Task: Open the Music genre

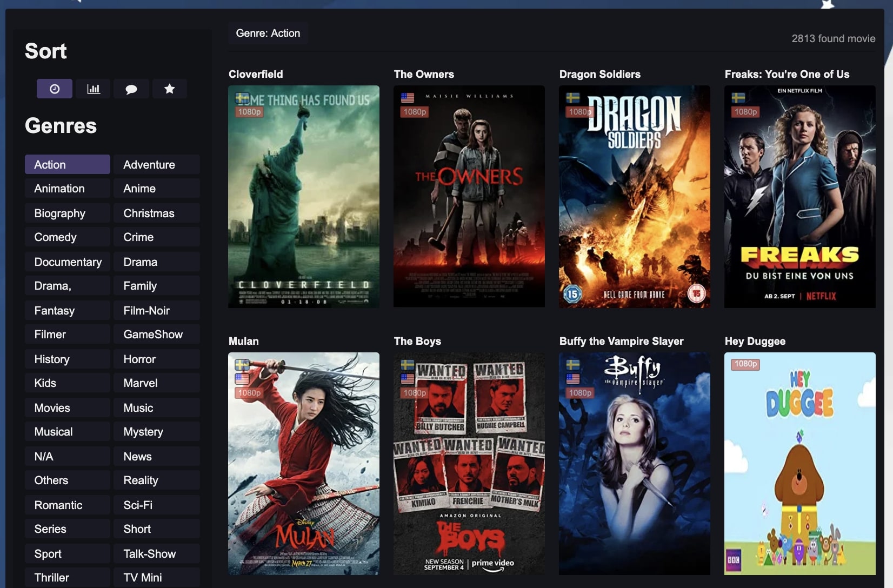Action: 157,407
